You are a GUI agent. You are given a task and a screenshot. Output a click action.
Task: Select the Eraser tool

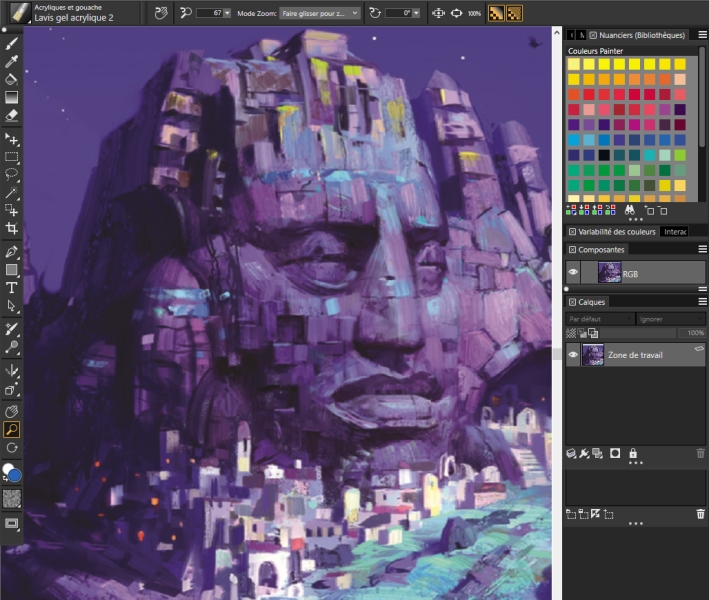point(12,116)
